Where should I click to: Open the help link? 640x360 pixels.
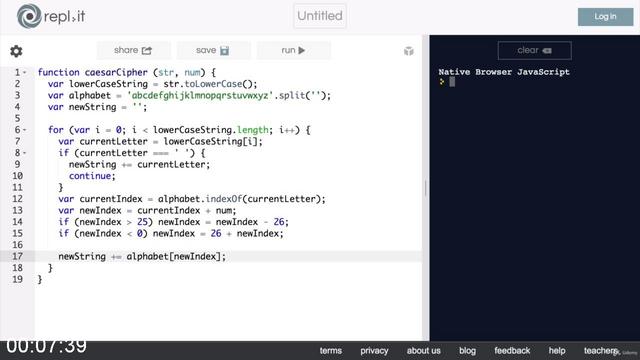(557, 351)
